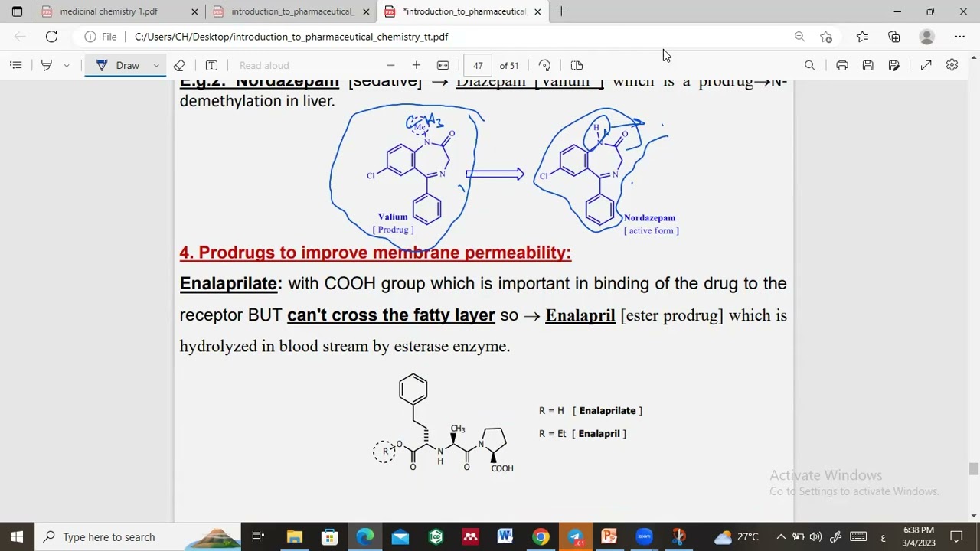Click the Save icon
Viewport: 980px width, 551px height.
[x=867, y=65]
